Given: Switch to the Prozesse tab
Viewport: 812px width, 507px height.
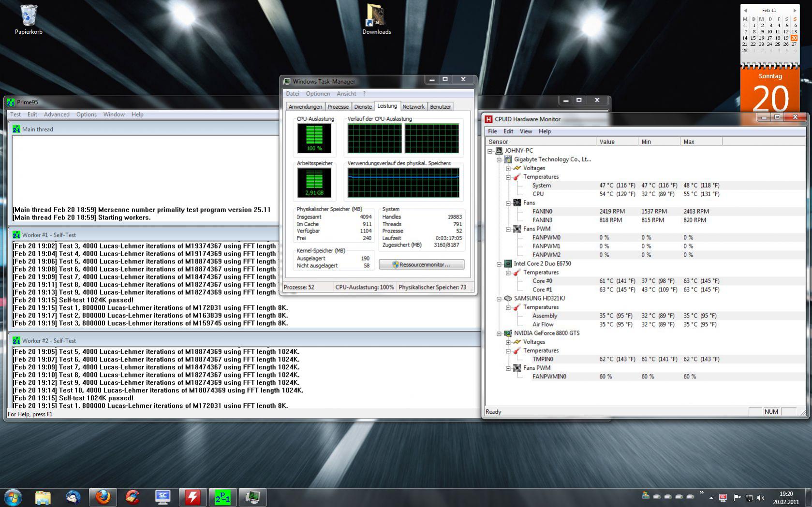Looking at the screenshot, I should (x=338, y=107).
